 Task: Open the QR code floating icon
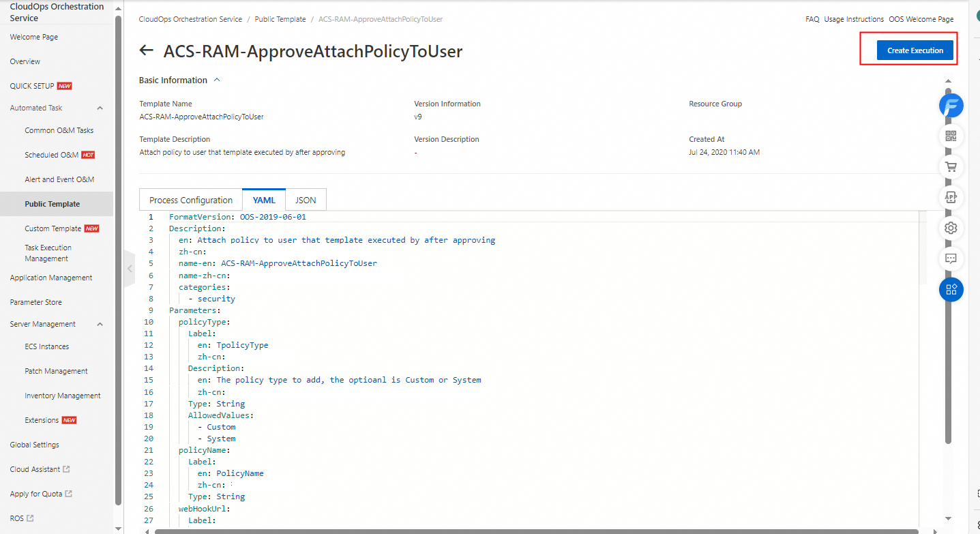click(951, 136)
